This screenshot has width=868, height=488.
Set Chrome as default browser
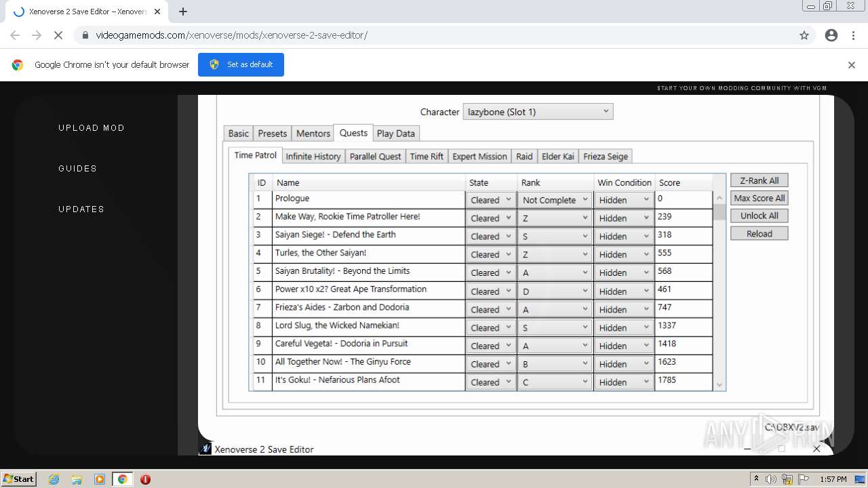[241, 64]
